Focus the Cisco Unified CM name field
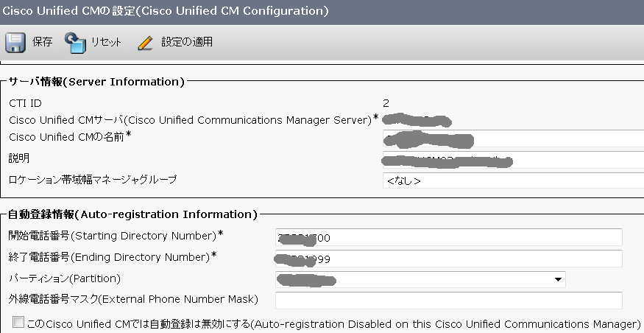The height and width of the screenshot is (333, 644). click(512, 139)
